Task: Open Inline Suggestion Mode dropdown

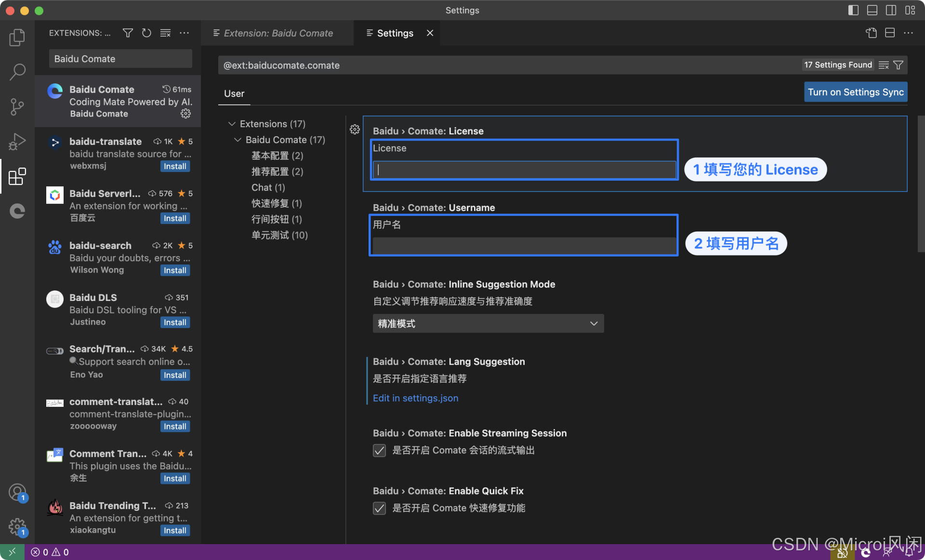Action: [488, 324]
